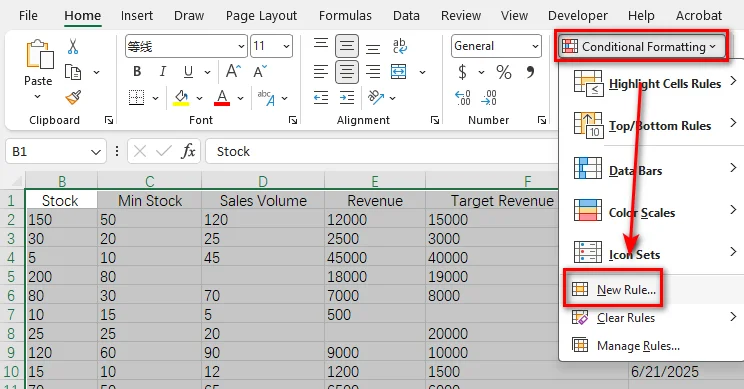Apply Accounting dollar number format

tap(462, 72)
